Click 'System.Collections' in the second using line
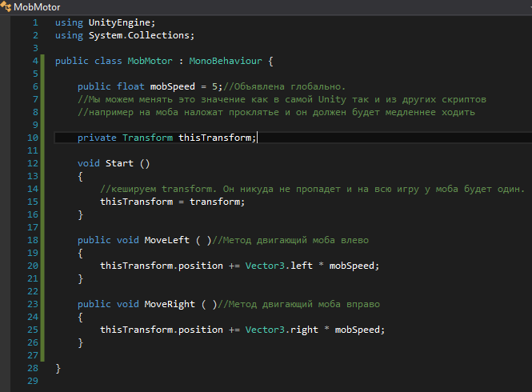Viewport: 532px width, 392px height. [x=138, y=35]
